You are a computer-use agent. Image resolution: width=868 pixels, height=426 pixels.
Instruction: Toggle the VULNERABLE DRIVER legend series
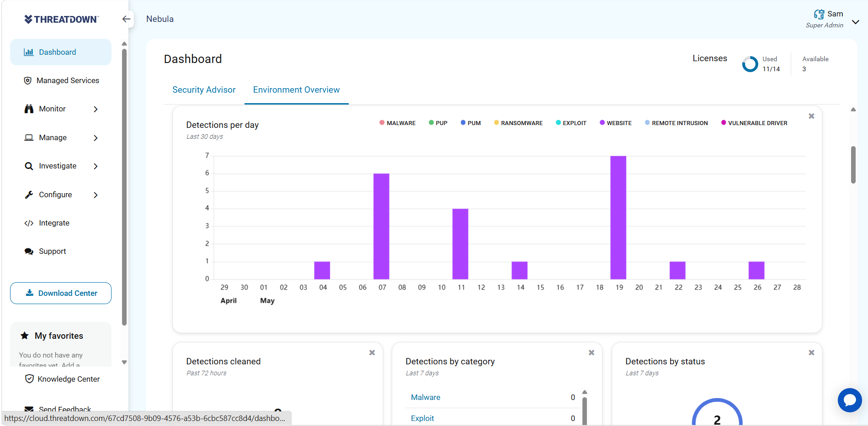tap(754, 123)
